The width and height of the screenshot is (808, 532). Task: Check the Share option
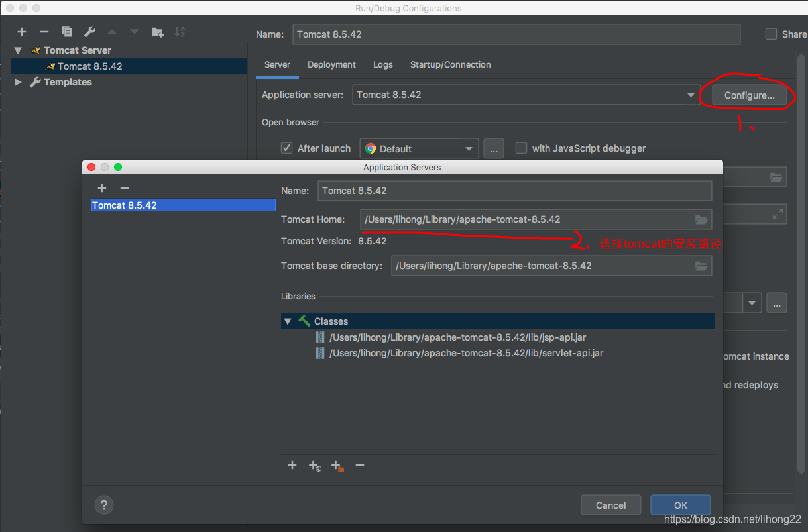pyautogui.click(x=771, y=34)
